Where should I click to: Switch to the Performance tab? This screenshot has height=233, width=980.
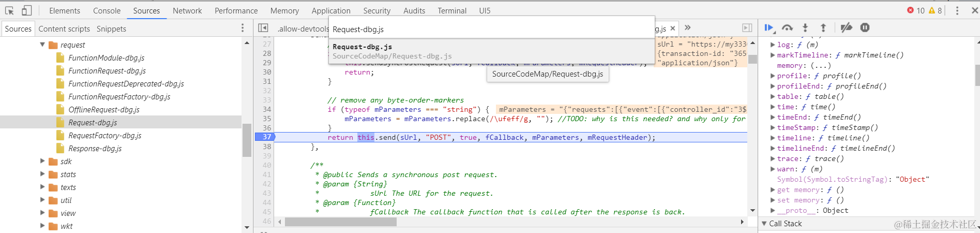click(236, 10)
